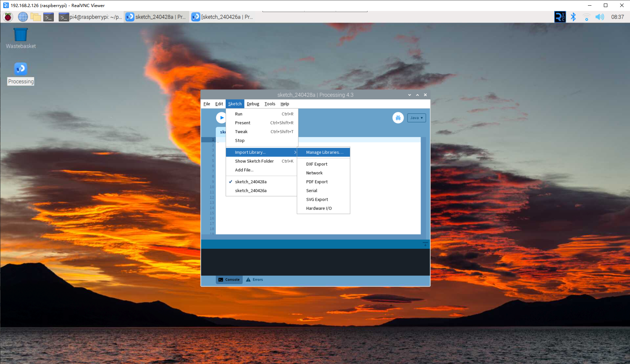Open the terminal launcher in taskbar
Viewport: 630px width, 364px height.
(x=48, y=17)
